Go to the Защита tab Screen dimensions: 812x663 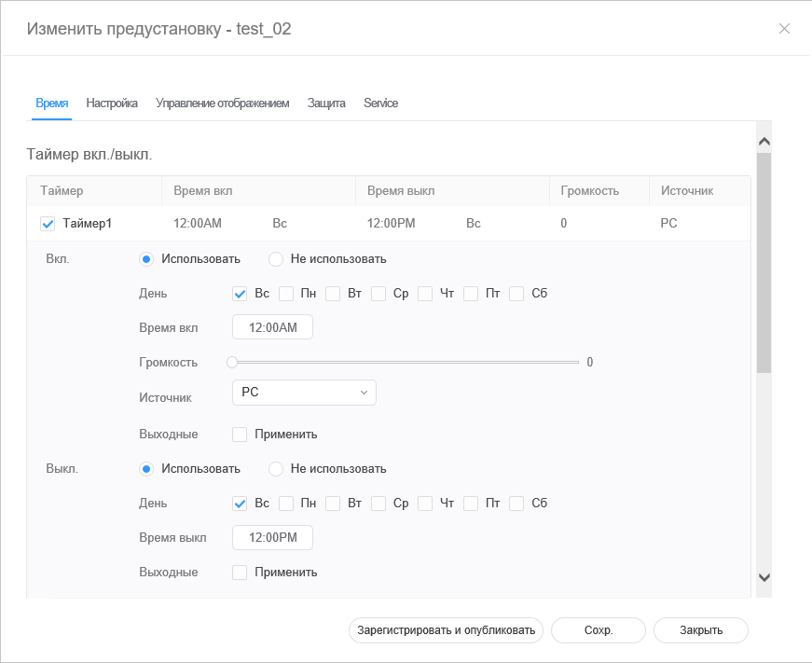tap(326, 104)
